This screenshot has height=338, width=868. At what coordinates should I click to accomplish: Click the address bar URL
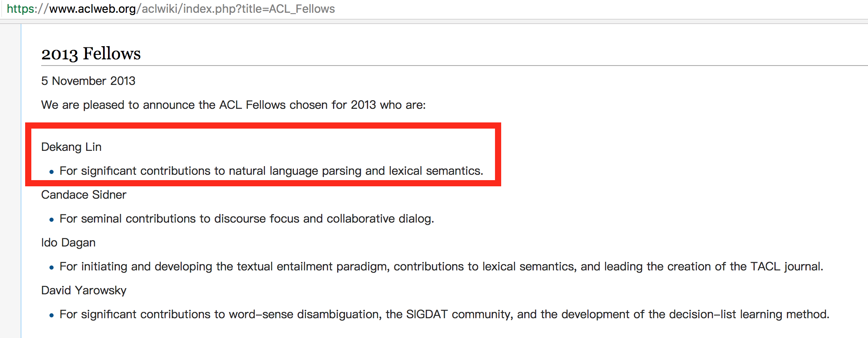click(171, 9)
